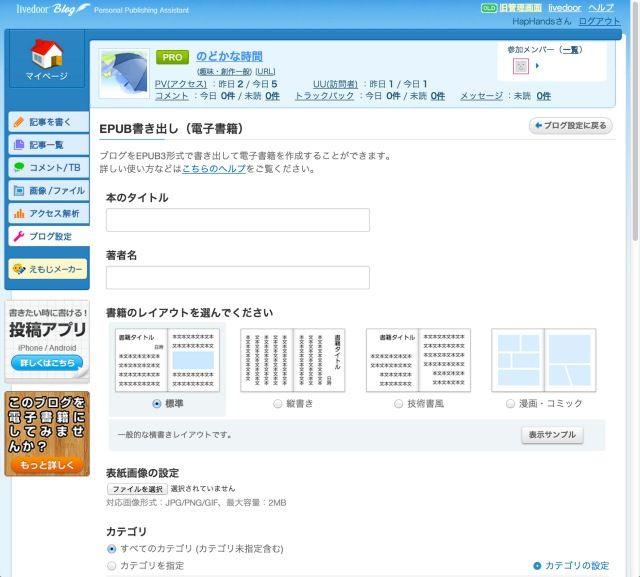Click the wrench icon for ブログ設定

coord(19,236)
